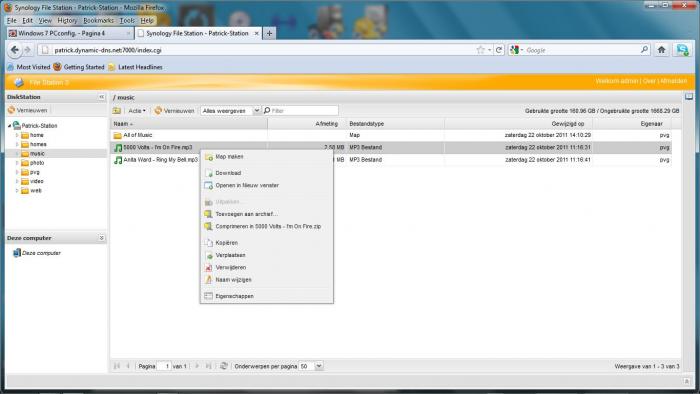Open the Firefox History menu

[x=67, y=21]
